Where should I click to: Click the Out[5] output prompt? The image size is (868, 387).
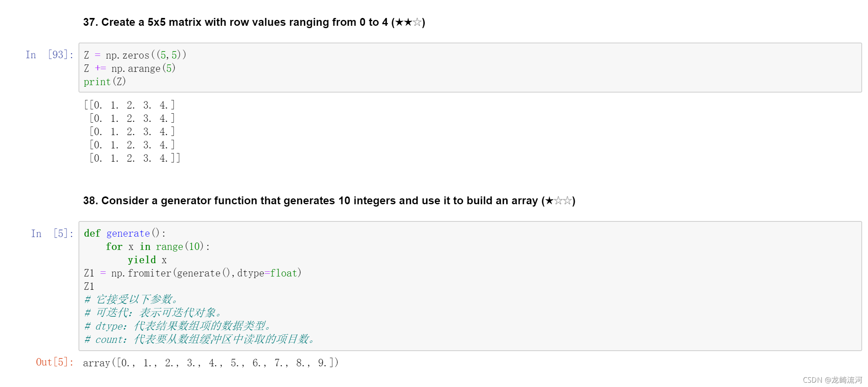pyautogui.click(x=55, y=362)
